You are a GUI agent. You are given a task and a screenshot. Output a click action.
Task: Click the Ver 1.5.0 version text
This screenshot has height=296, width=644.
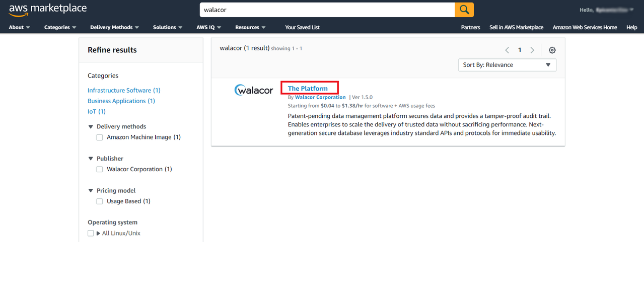(362, 97)
